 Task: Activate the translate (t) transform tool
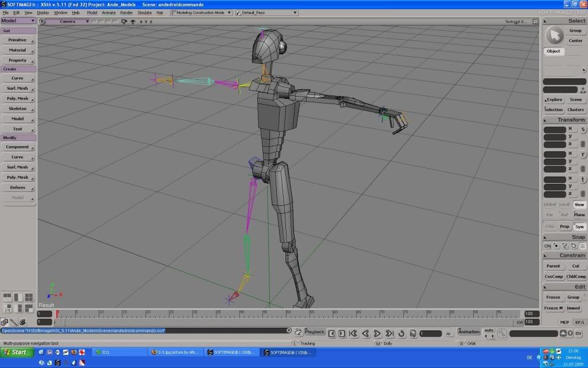point(583,179)
